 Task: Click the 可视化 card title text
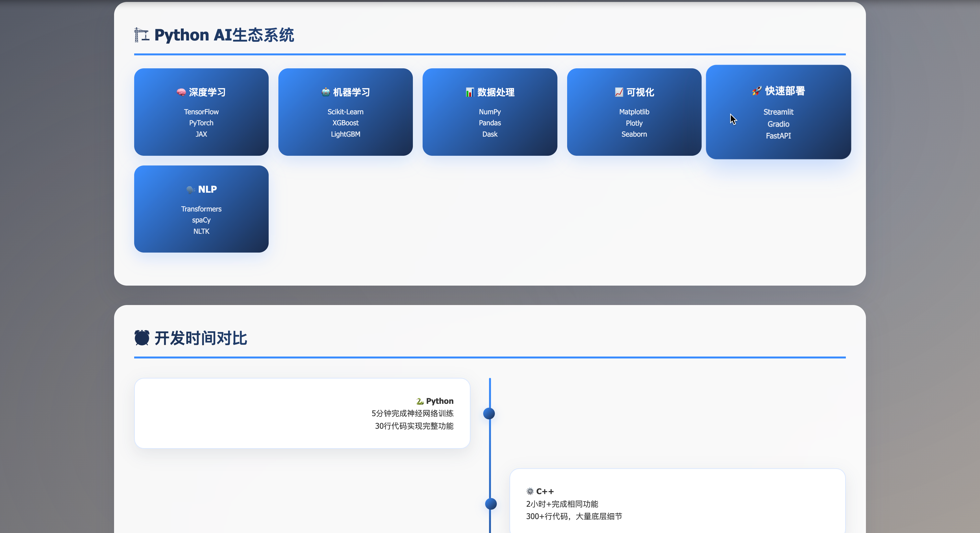(640, 92)
